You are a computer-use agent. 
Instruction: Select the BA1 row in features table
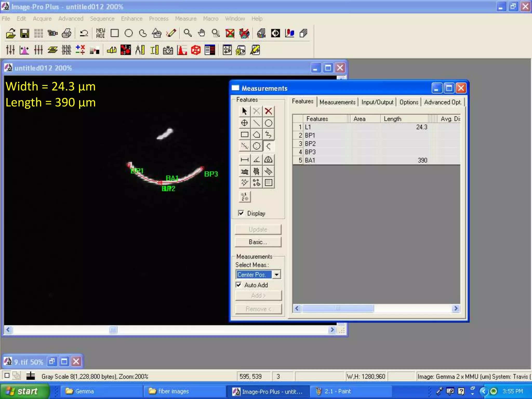[x=310, y=160]
